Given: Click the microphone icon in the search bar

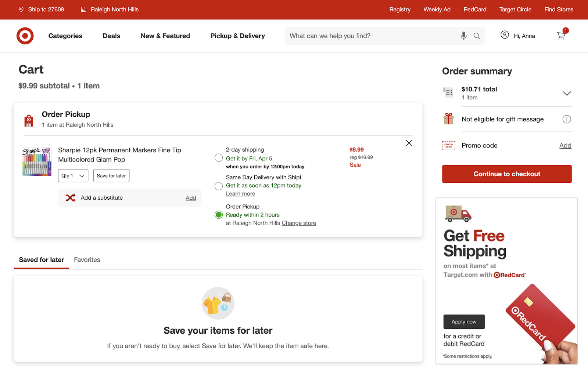Looking at the screenshot, I should pos(463,36).
